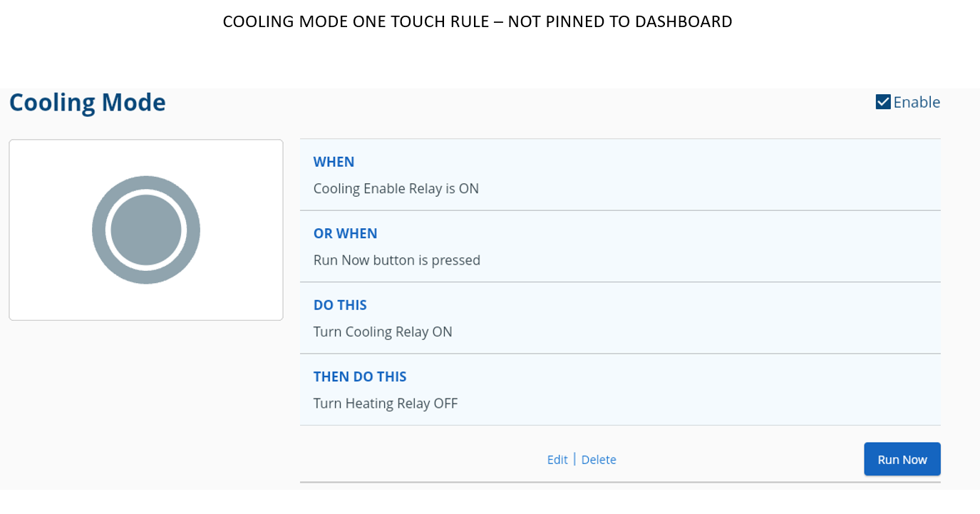Select the DO THIS section heading
Viewport: 980px width, 514px height.
point(340,305)
